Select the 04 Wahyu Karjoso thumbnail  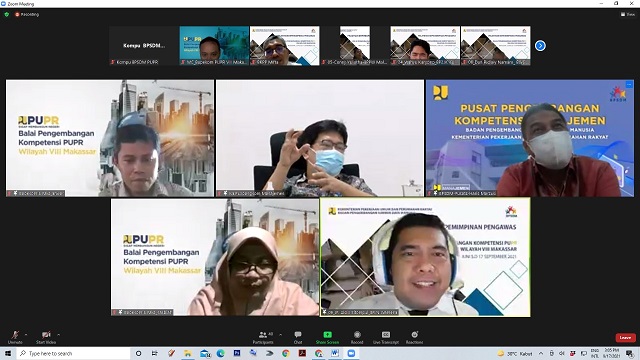(425, 46)
